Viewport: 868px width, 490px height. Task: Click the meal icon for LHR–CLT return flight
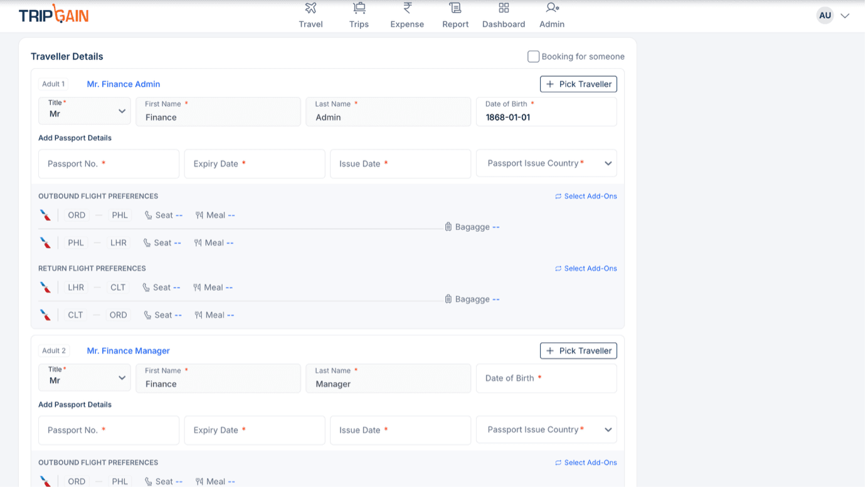click(197, 288)
